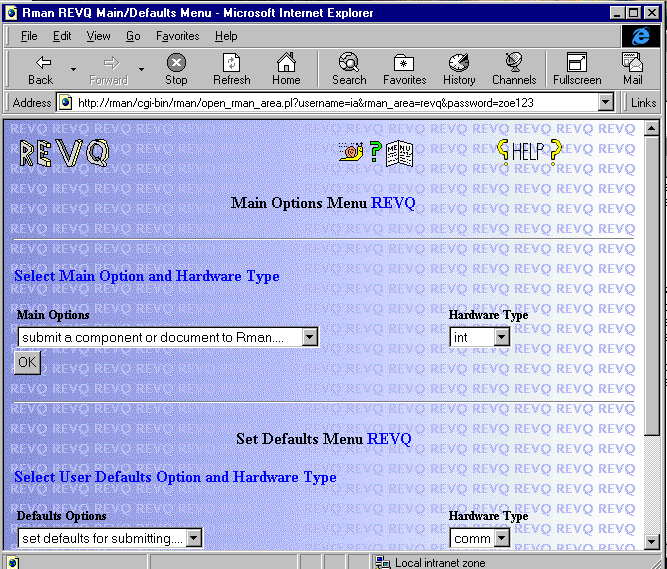Expand the comm Hardware Type dropdown
The width and height of the screenshot is (667, 569).
[x=502, y=538]
